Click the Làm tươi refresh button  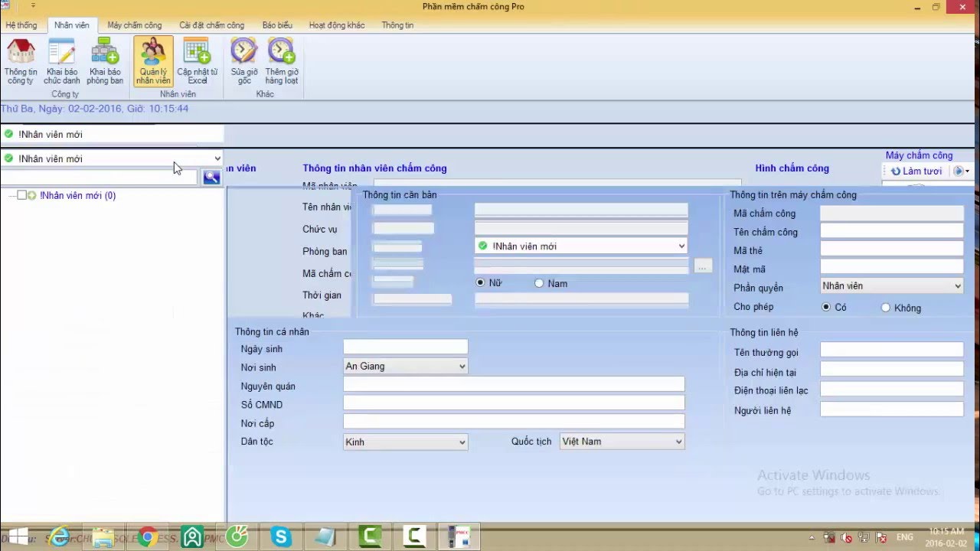(916, 171)
